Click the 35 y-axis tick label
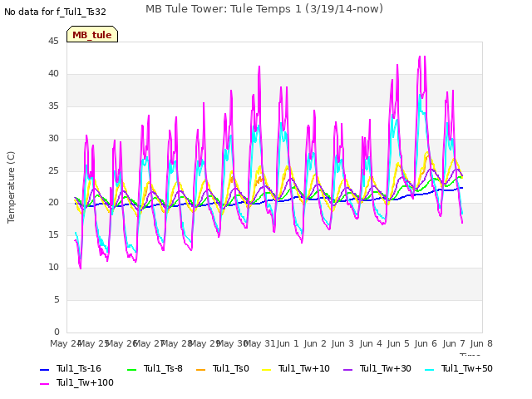 53,106
